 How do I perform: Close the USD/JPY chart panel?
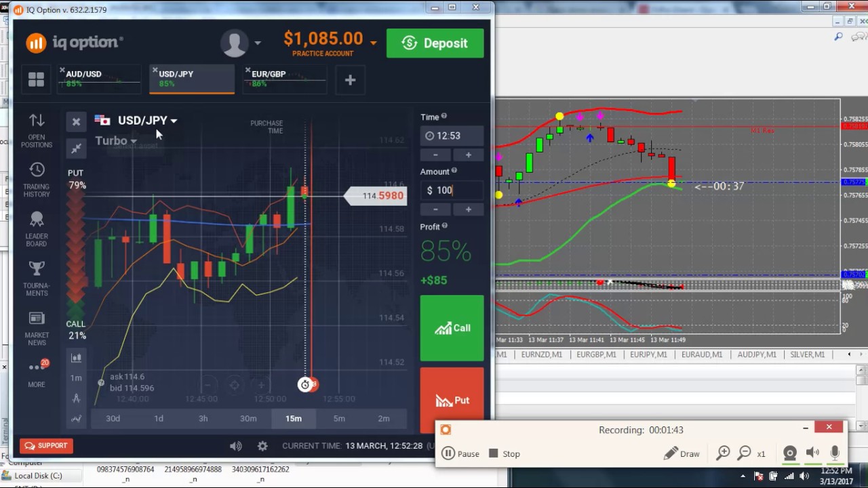76,121
